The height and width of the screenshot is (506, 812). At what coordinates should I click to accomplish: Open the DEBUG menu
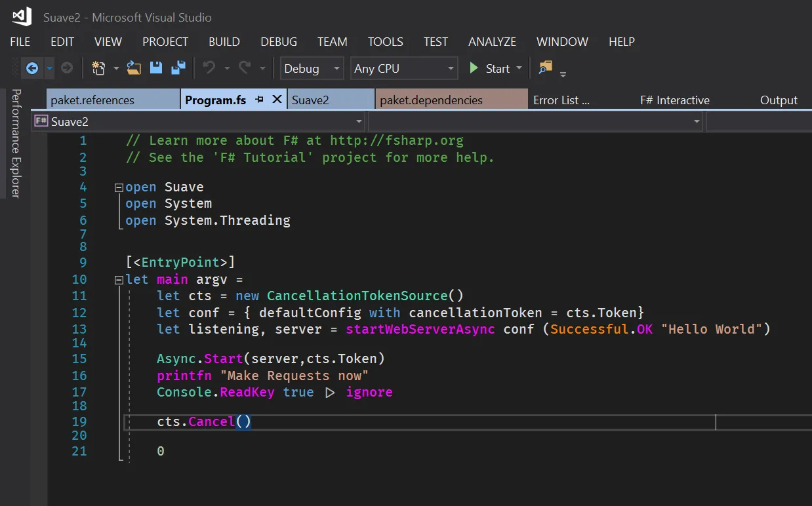[279, 41]
